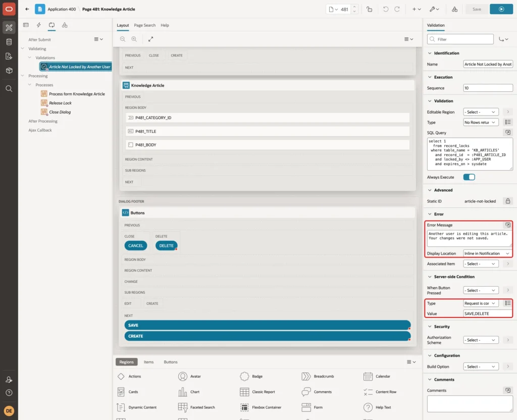Show the Buttons gallery tab
The height and width of the screenshot is (420, 517).
pos(171,362)
